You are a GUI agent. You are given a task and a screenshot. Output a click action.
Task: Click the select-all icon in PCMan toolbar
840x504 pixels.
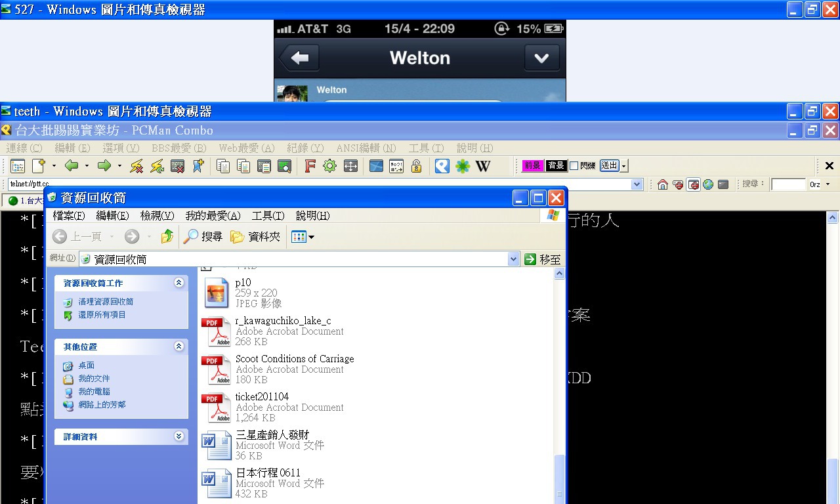(x=264, y=166)
